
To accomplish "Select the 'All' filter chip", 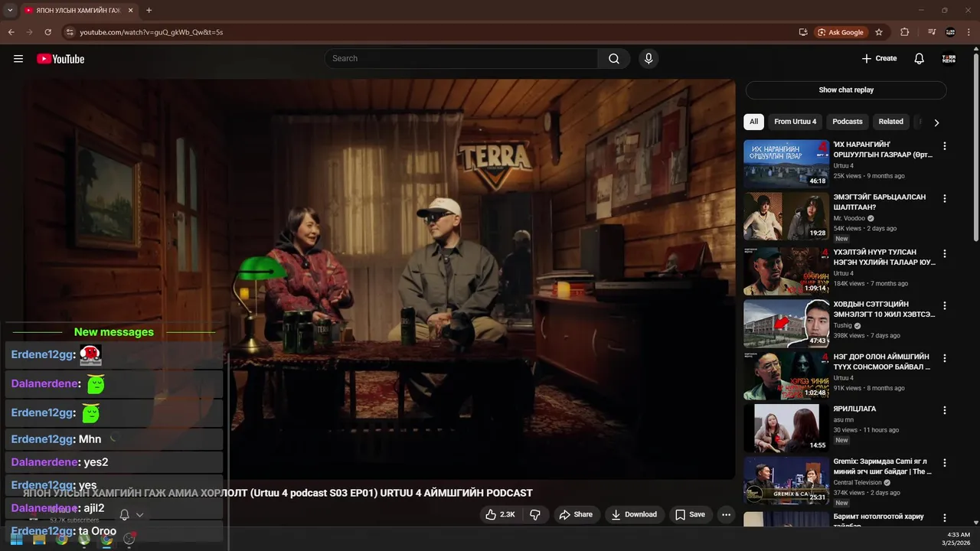I will point(754,122).
